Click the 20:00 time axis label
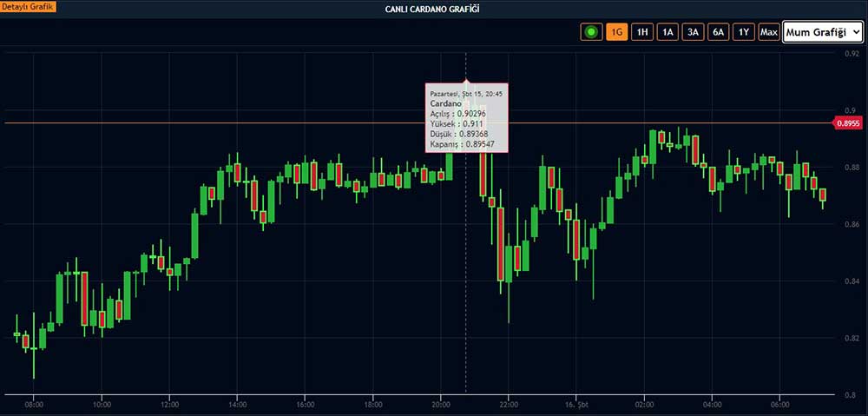Screen dimensions: 868x416 tap(441, 405)
